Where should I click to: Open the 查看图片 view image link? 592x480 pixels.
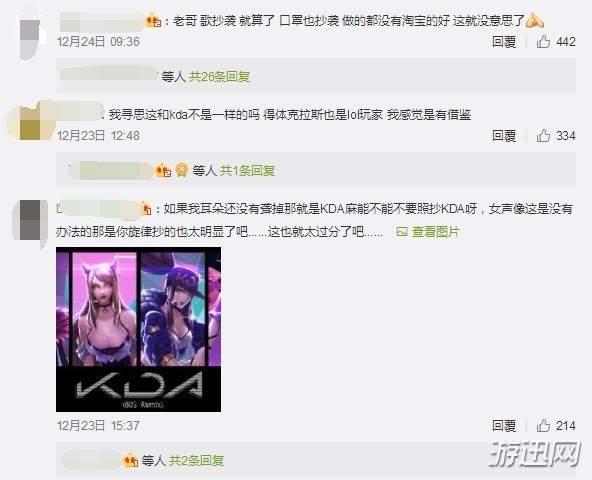pos(435,232)
